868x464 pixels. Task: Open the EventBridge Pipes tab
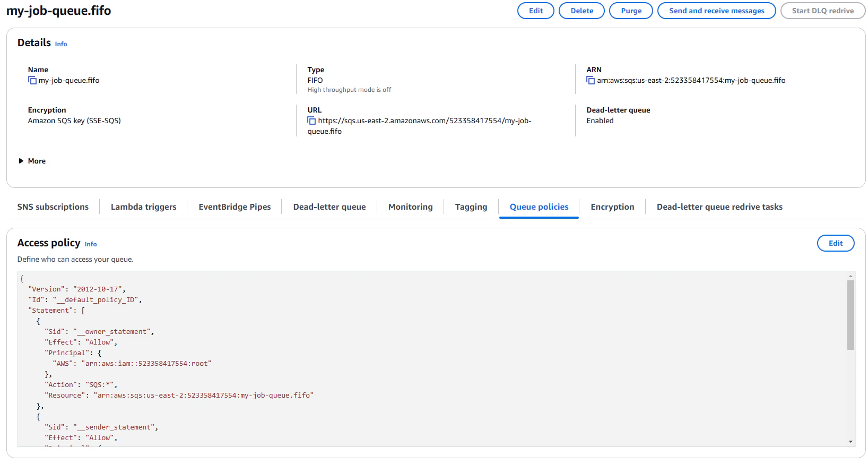click(x=235, y=207)
